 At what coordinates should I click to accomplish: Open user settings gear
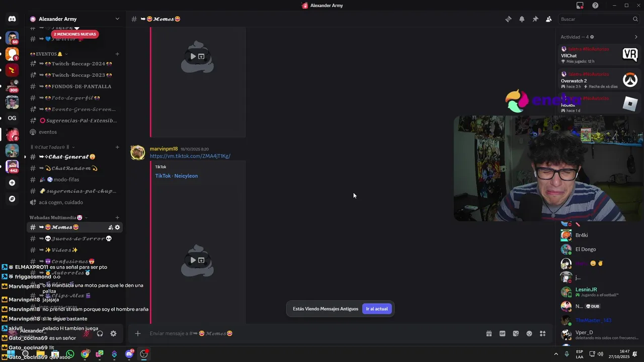pyautogui.click(x=113, y=333)
